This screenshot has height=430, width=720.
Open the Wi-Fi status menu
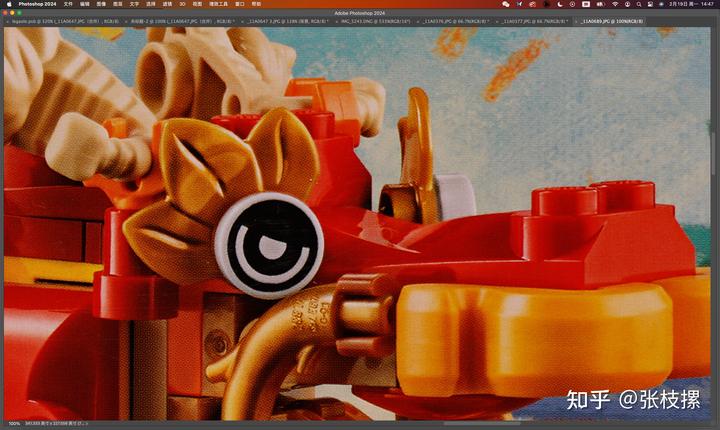(x=615, y=4)
